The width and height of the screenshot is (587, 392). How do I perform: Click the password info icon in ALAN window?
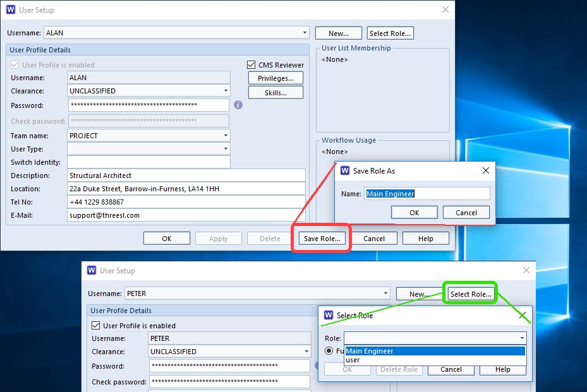(x=238, y=105)
